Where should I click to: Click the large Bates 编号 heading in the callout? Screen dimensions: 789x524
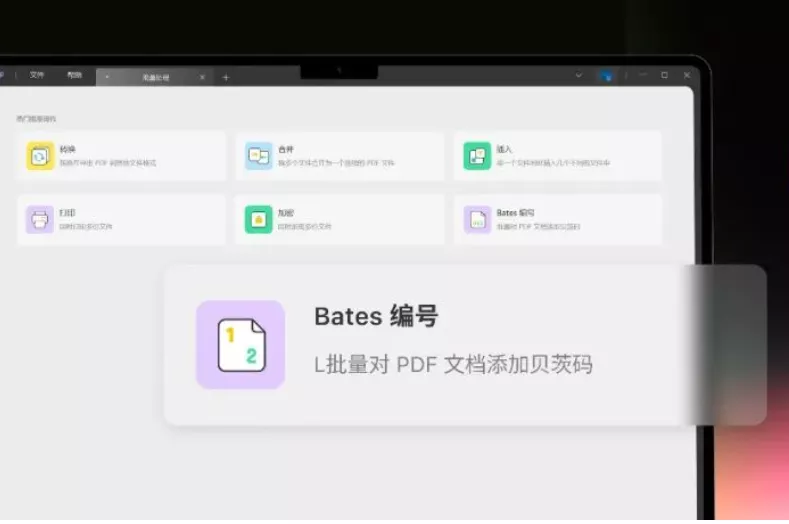click(x=376, y=317)
